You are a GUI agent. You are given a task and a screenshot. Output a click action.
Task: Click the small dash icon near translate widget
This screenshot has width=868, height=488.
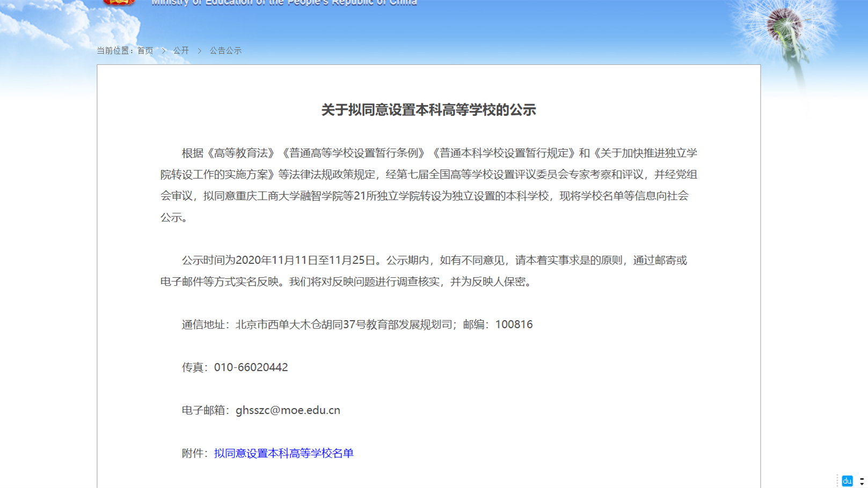tap(862, 479)
